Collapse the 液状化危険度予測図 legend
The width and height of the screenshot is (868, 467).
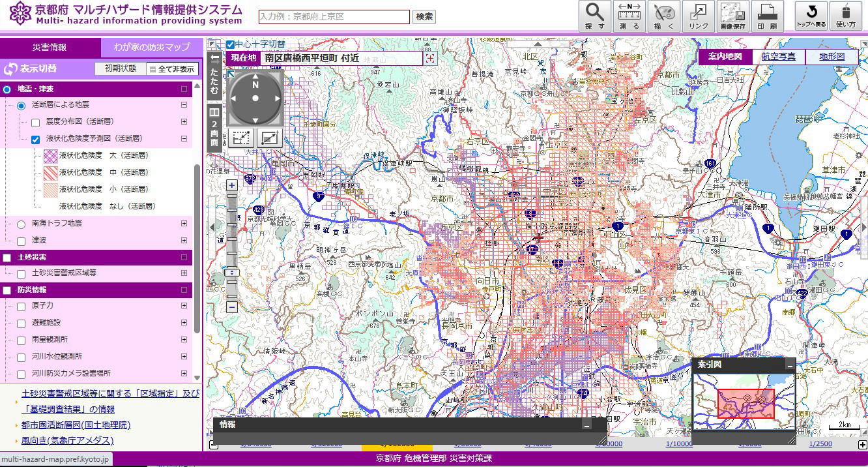coord(184,138)
